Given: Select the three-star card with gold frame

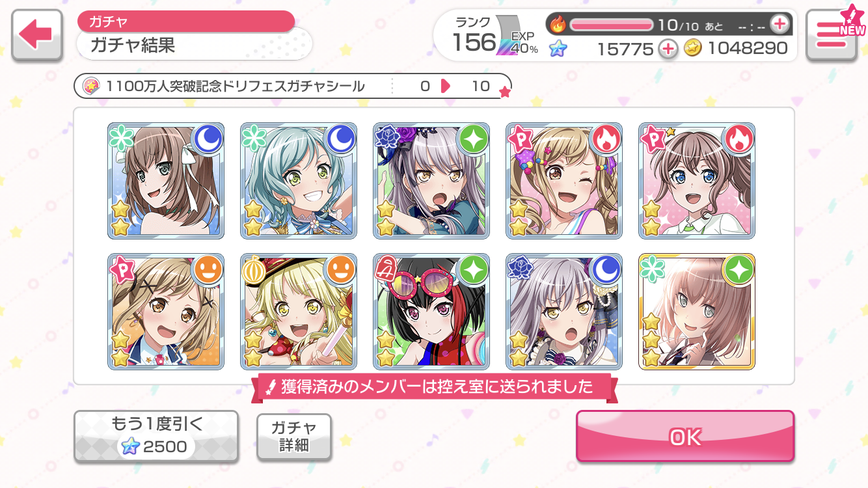Looking at the screenshot, I should click(x=697, y=312).
